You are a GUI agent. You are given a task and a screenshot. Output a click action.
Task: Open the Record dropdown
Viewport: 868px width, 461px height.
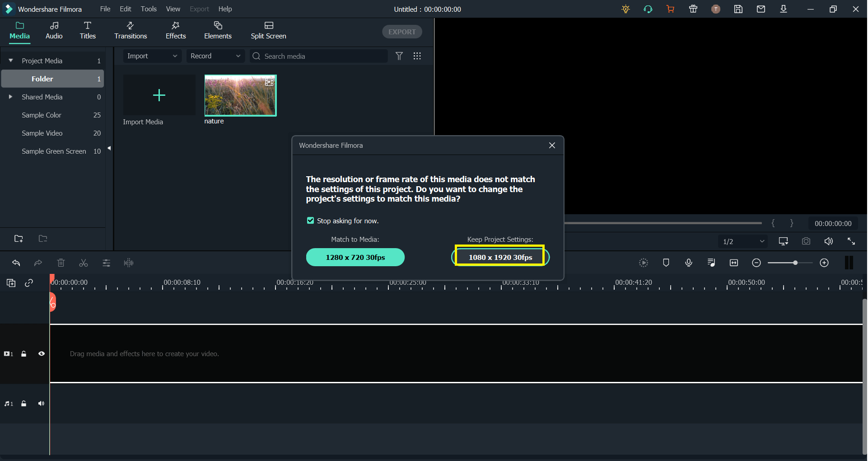click(x=215, y=56)
